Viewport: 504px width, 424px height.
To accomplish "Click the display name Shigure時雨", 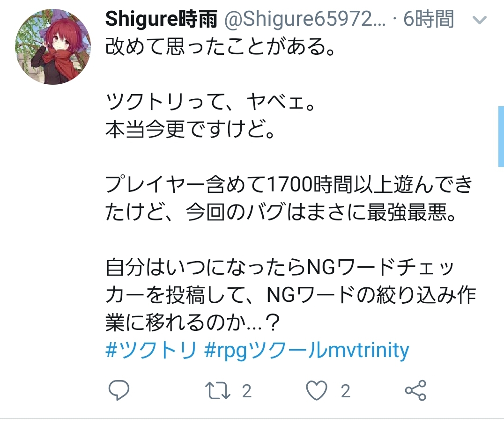I will pos(161,19).
